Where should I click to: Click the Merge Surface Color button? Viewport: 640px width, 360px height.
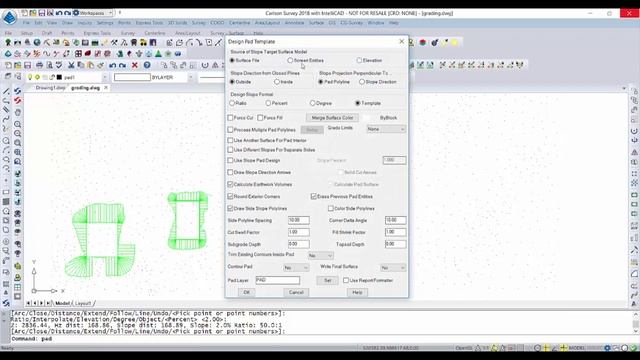(x=332, y=118)
